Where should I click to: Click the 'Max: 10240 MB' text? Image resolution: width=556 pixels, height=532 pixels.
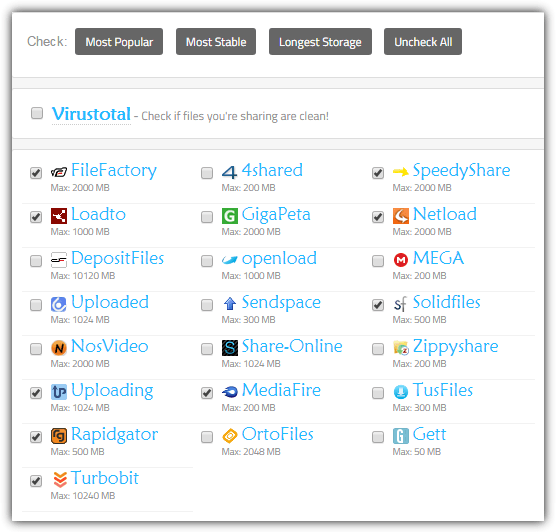pos(83,496)
